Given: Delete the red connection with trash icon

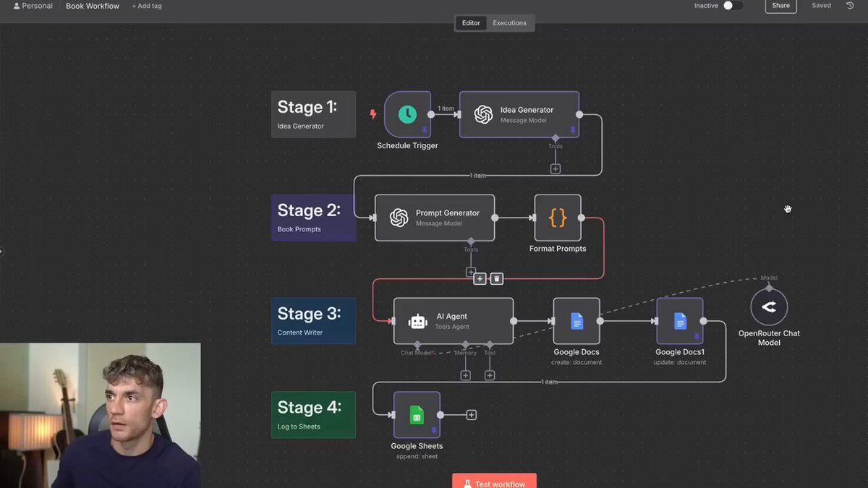Looking at the screenshot, I should tap(496, 278).
